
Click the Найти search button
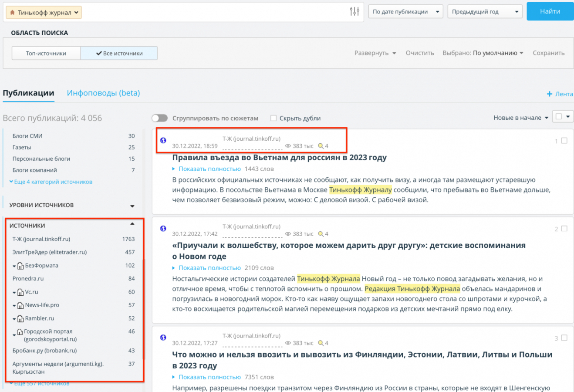550,11
